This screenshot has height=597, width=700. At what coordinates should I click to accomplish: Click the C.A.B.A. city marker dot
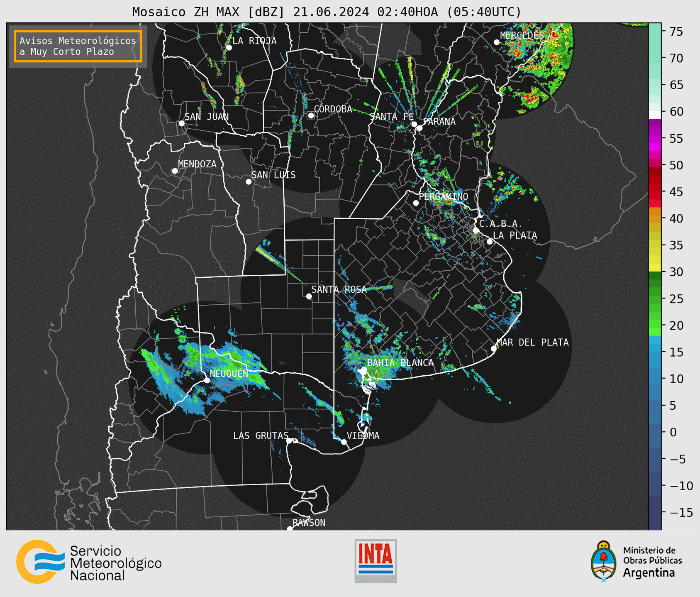(476, 230)
